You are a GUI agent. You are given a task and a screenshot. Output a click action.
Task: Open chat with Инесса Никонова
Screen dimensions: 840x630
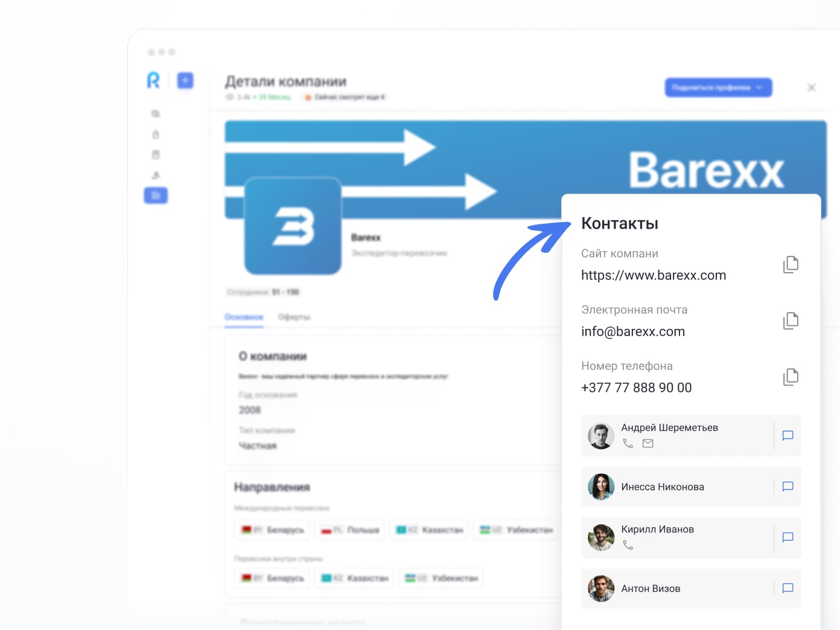click(787, 487)
